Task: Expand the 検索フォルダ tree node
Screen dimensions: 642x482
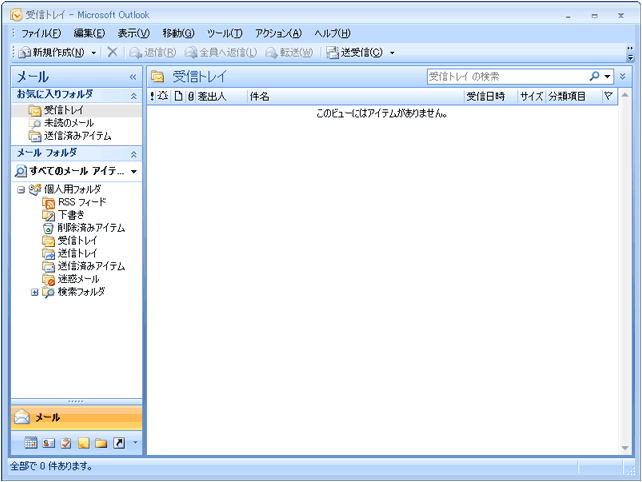Action: click(x=34, y=292)
